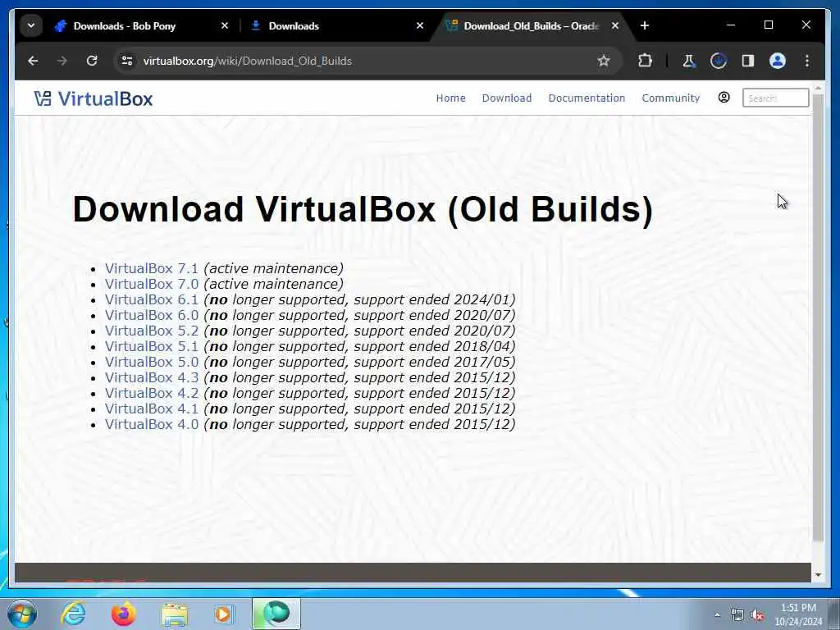Open the Chrome profile avatar

(x=778, y=61)
